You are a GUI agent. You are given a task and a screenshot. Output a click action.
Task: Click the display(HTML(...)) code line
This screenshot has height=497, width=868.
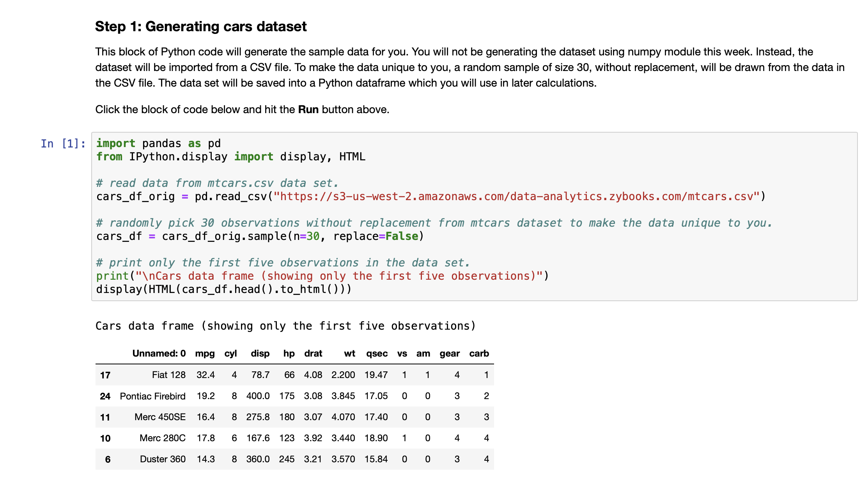pyautogui.click(x=223, y=289)
